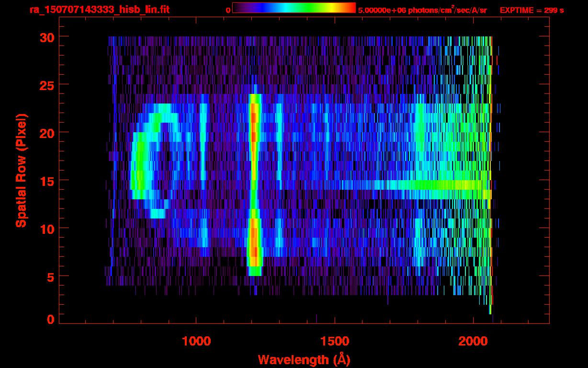Click the color bar minimum value 0
The width and height of the screenshot is (588, 368).
click(228, 10)
